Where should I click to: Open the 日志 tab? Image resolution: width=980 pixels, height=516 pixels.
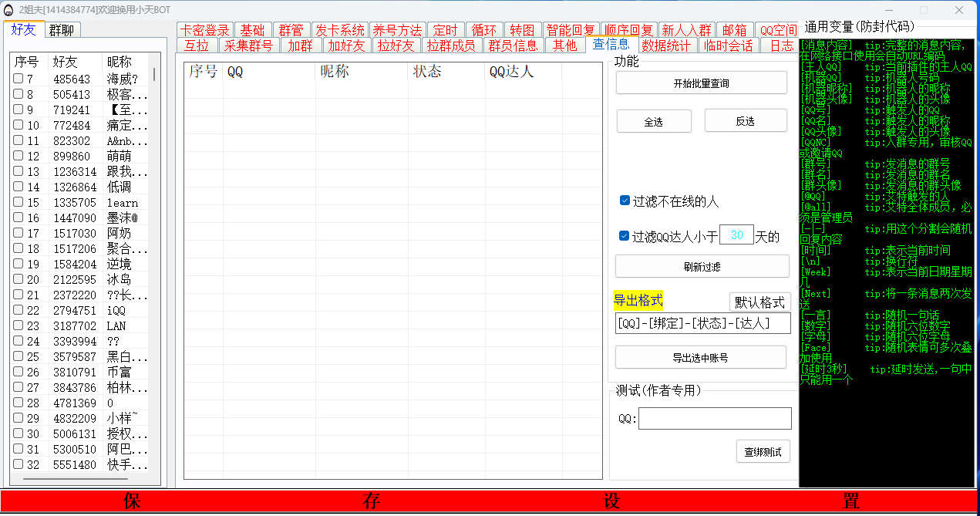(x=781, y=46)
